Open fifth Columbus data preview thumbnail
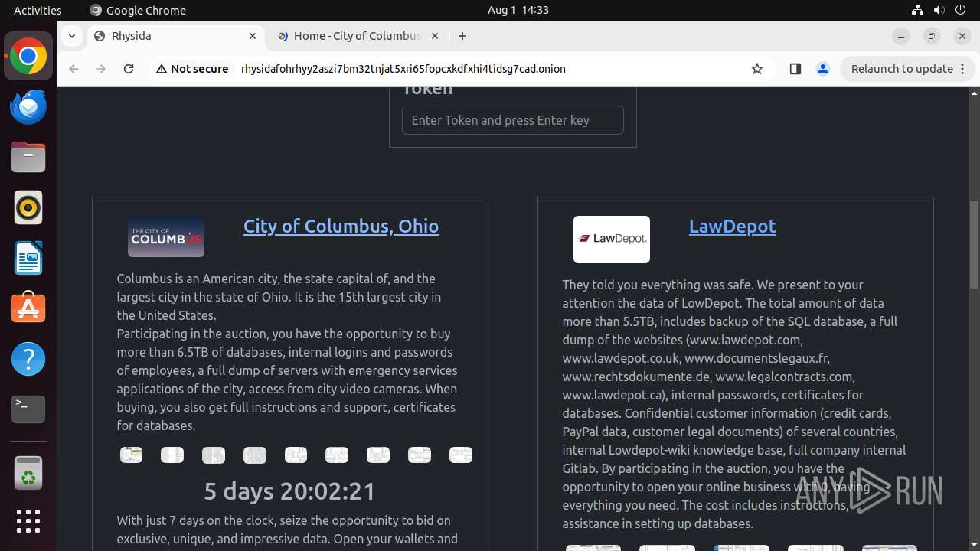This screenshot has height=551, width=980. (296, 455)
